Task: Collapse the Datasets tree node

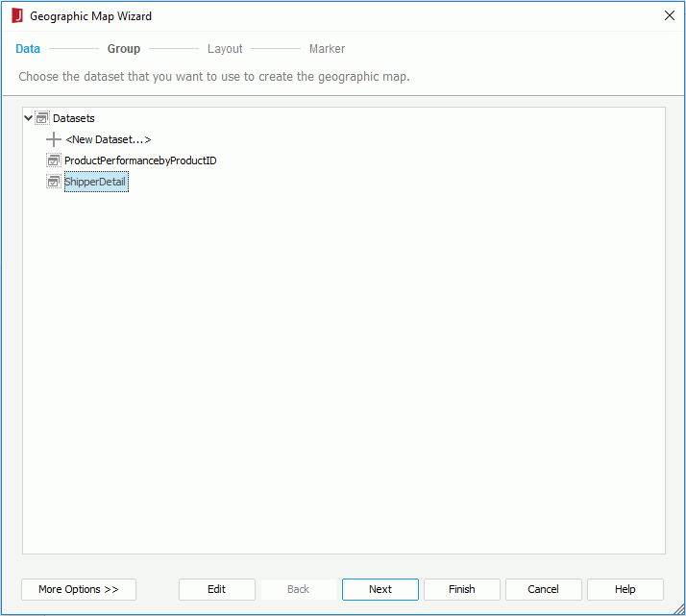Action: tap(29, 118)
